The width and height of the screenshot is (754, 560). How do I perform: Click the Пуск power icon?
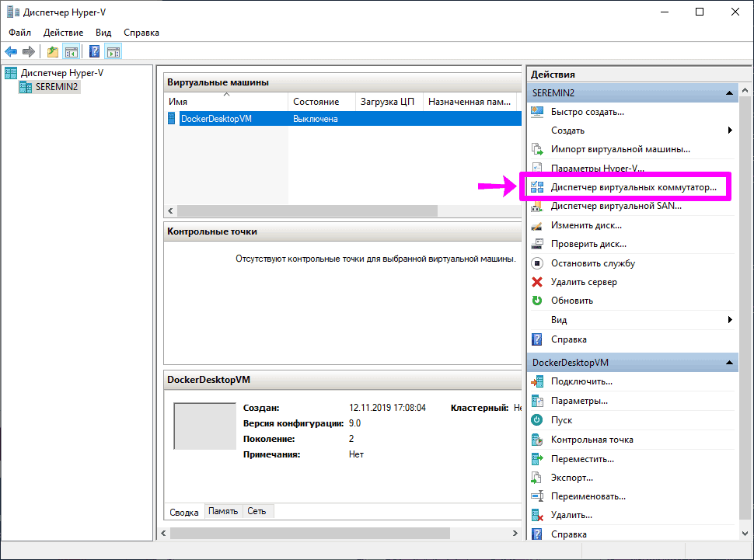[x=537, y=420]
